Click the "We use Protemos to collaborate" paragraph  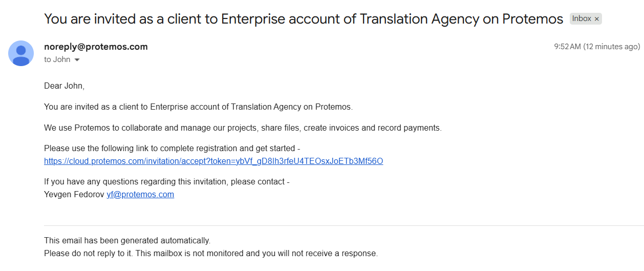[x=243, y=128]
